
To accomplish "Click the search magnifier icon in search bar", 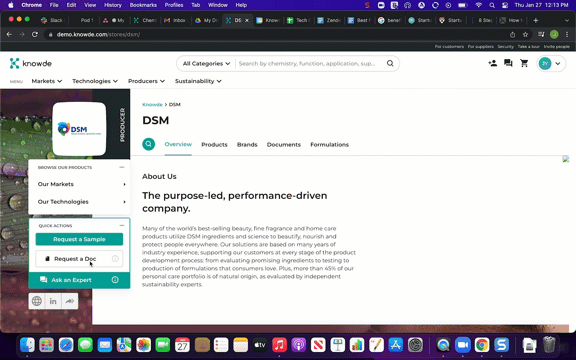I will click(390, 64).
